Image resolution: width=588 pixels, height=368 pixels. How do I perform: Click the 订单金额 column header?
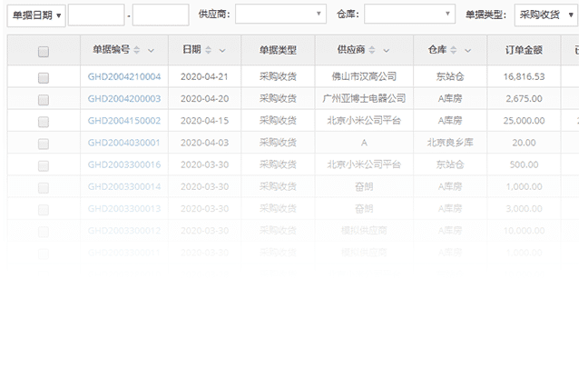click(524, 50)
